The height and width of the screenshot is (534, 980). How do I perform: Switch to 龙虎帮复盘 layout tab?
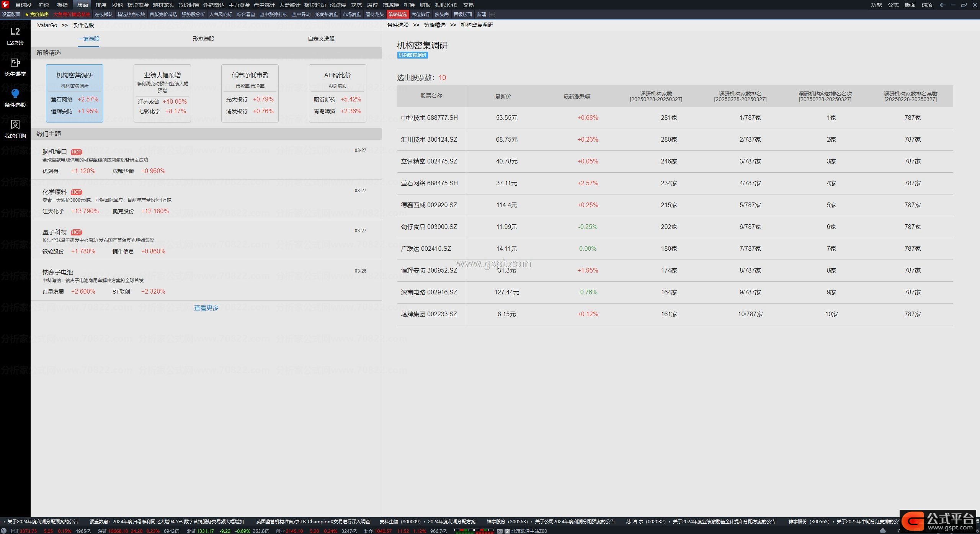pyautogui.click(x=326, y=15)
